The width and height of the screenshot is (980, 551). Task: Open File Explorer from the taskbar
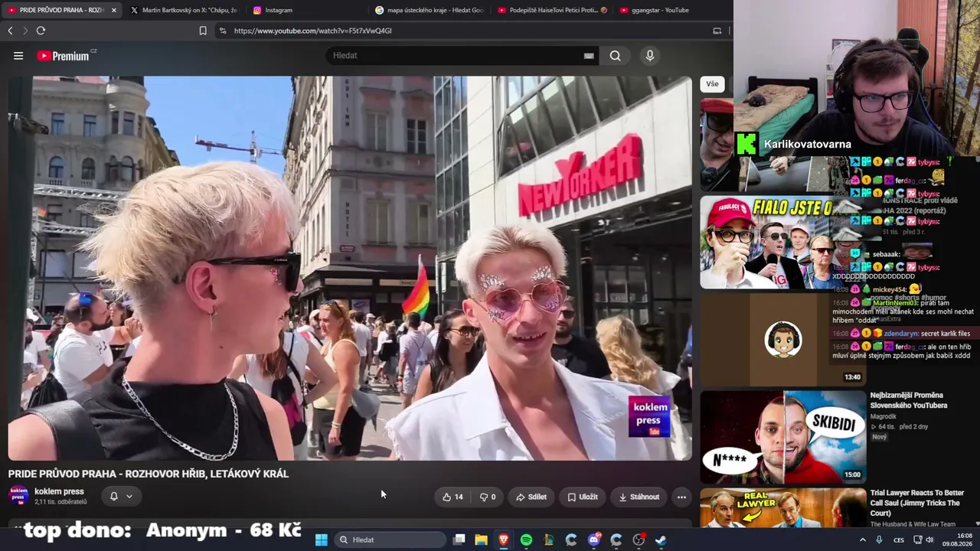(x=481, y=540)
